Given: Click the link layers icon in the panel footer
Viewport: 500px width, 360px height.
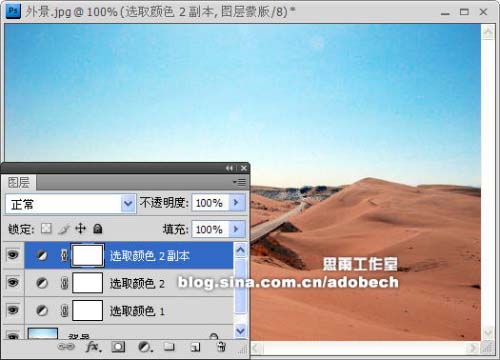Looking at the screenshot, I should click(66, 347).
